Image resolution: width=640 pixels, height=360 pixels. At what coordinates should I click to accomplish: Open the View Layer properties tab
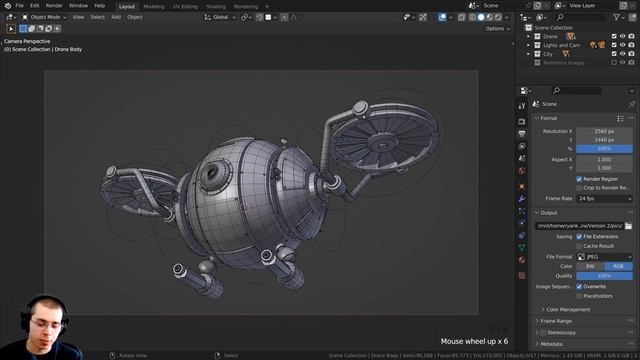coord(522,146)
